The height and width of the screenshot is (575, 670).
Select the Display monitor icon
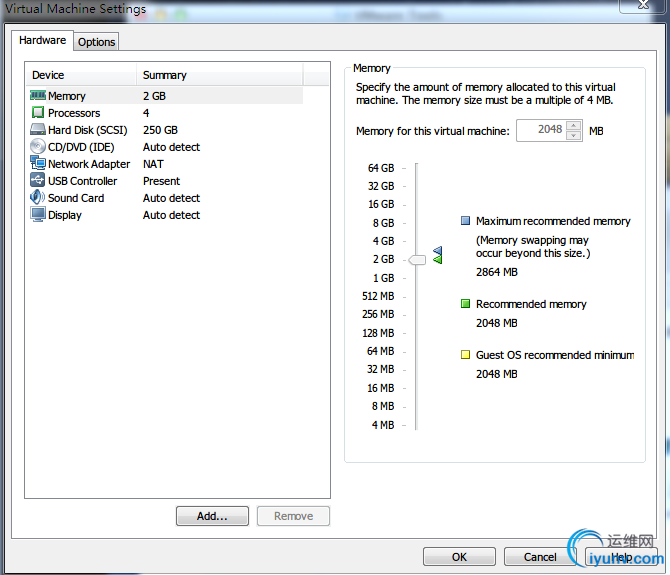point(38,214)
